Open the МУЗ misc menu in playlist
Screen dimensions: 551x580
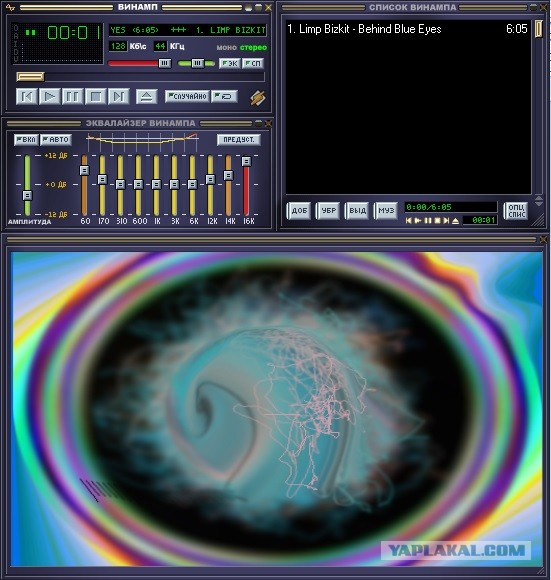tap(386, 211)
